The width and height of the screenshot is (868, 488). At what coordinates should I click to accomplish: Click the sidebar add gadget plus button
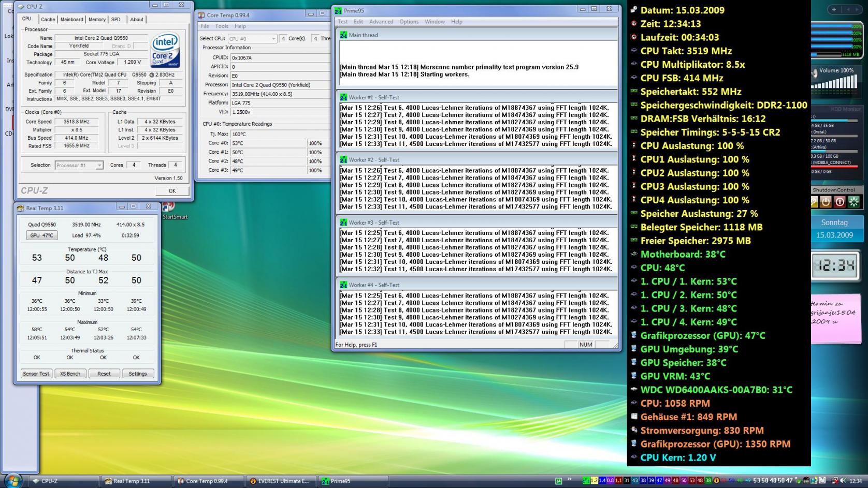click(x=834, y=9)
